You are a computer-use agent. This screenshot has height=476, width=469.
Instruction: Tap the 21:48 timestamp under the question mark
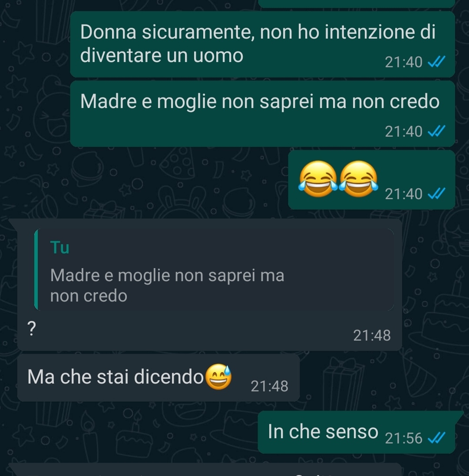(x=372, y=335)
